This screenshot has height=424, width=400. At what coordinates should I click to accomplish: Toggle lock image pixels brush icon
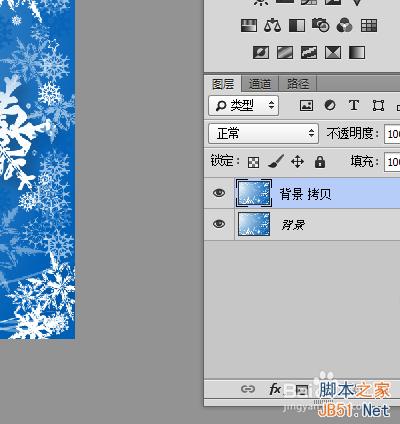coord(276,162)
